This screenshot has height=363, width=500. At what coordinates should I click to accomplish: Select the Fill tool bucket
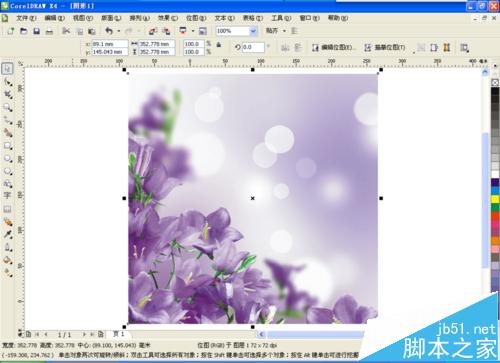click(7, 260)
